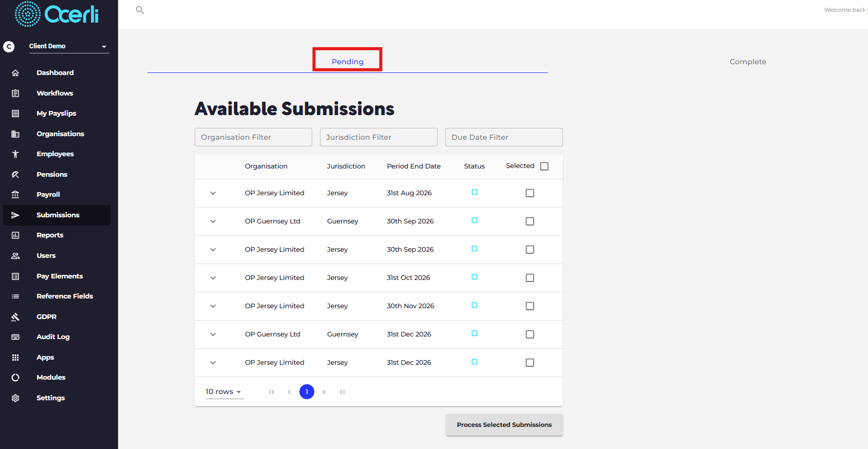Open the Submissions menu item
Screen dimensions: 868x449
click(x=57, y=215)
